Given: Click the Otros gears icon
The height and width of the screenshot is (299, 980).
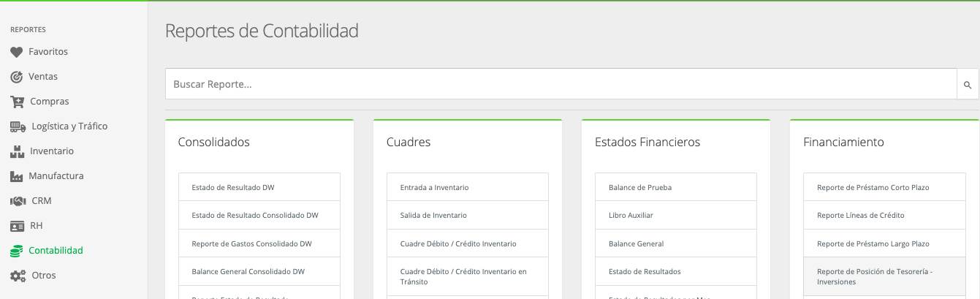Looking at the screenshot, I should (18, 276).
